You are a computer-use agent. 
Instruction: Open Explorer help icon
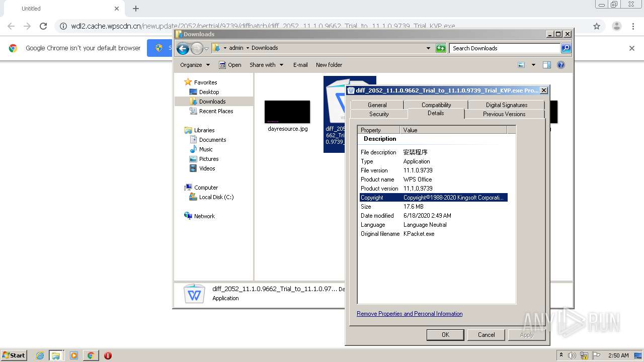click(561, 65)
